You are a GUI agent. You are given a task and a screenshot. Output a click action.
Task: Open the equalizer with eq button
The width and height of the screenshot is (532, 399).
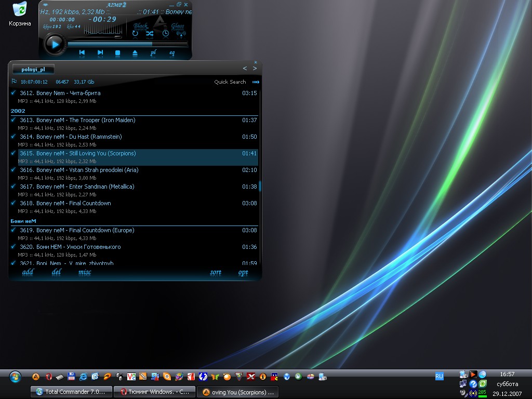pyautogui.click(x=172, y=52)
